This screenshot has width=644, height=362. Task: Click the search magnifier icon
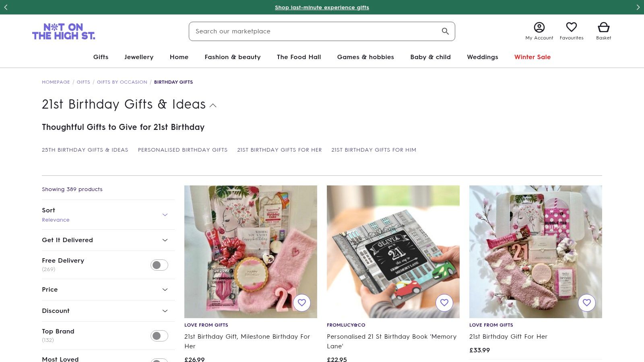(445, 31)
